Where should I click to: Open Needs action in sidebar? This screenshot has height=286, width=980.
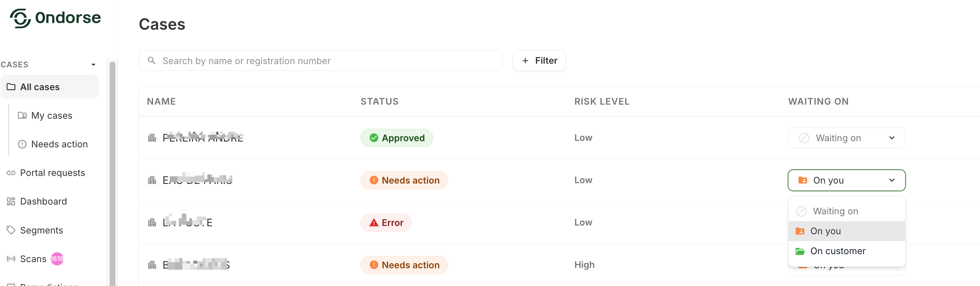point(59,144)
